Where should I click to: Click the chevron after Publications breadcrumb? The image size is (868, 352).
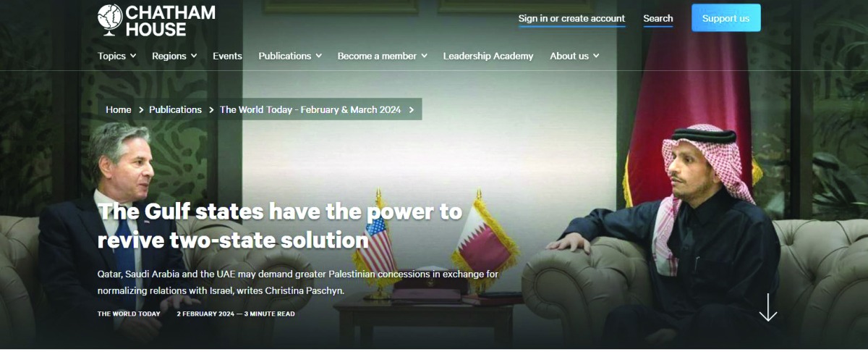[x=211, y=110]
